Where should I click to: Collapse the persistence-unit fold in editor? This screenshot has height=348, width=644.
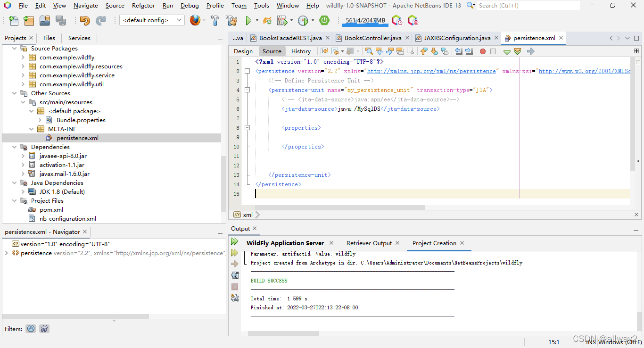coord(248,90)
